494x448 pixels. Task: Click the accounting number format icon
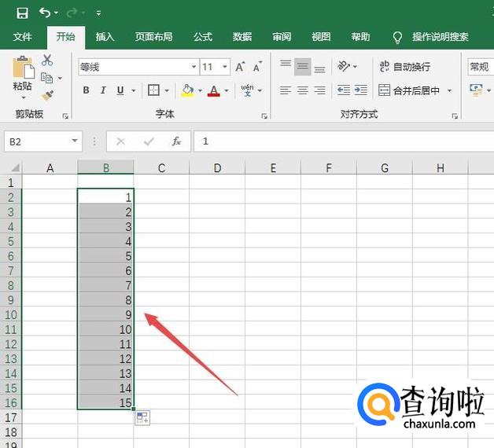(x=476, y=90)
